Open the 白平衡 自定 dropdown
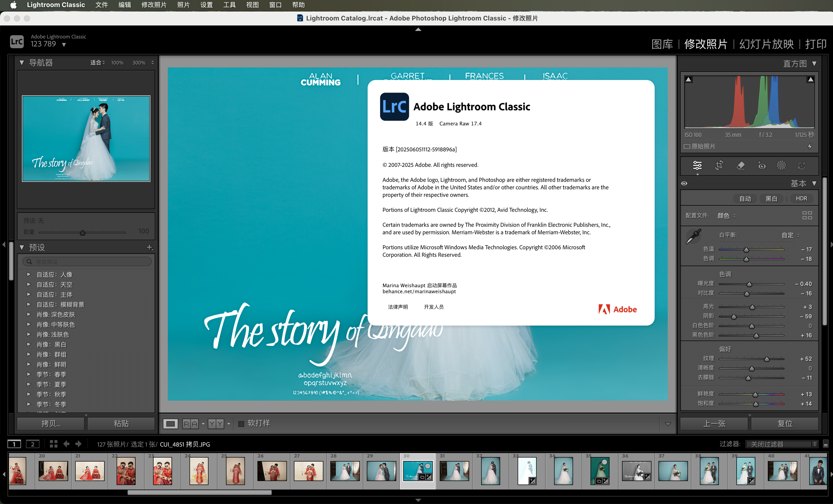 (x=790, y=235)
